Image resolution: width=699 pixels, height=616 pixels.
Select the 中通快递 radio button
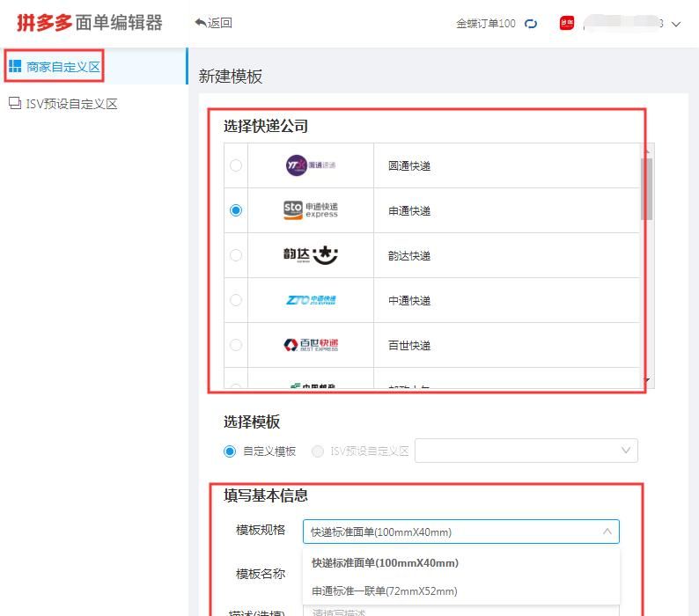236,300
